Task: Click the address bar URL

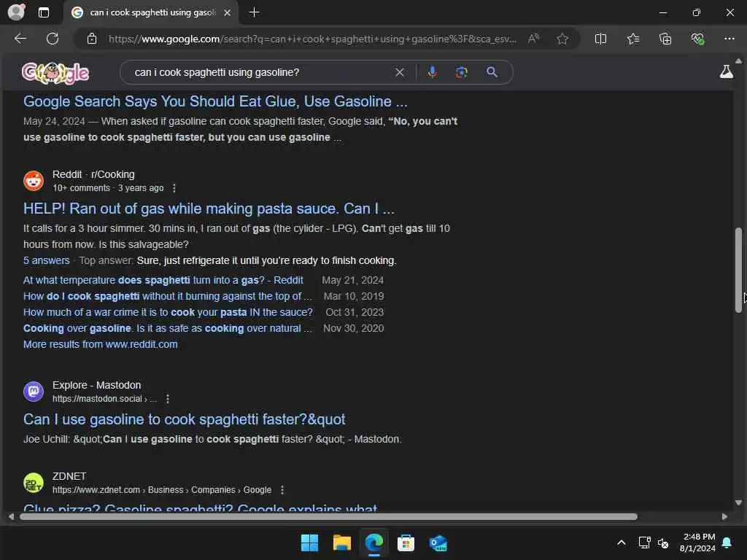Action: coord(312,39)
